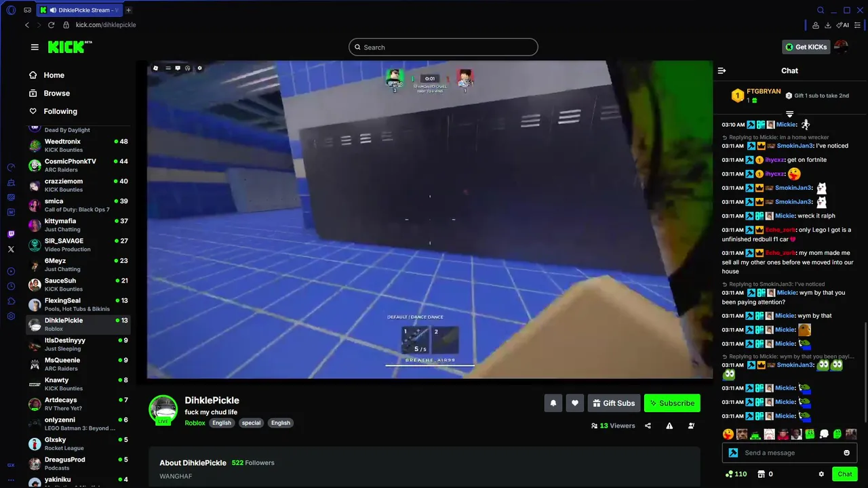Open the account avatar menu at top right

coord(841,47)
